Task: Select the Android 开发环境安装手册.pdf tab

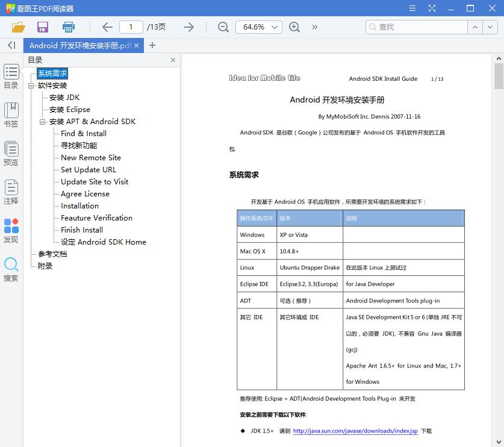Action: [x=78, y=45]
